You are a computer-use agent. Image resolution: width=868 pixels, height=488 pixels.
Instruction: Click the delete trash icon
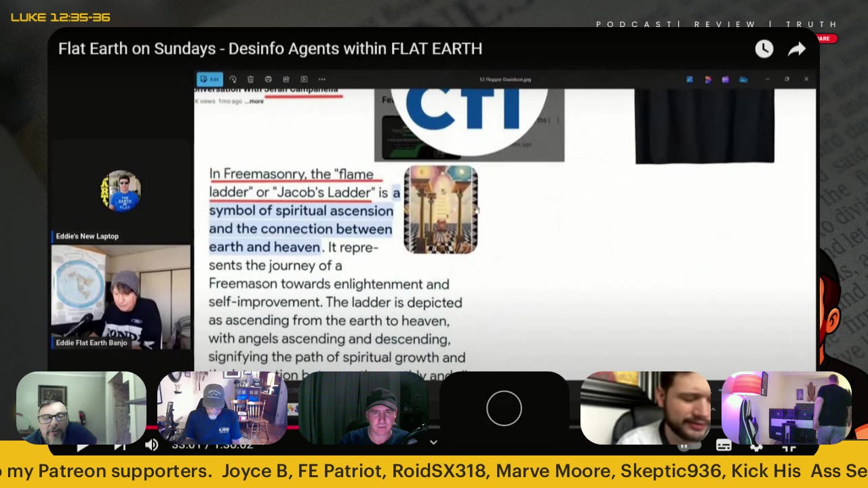[x=250, y=79]
